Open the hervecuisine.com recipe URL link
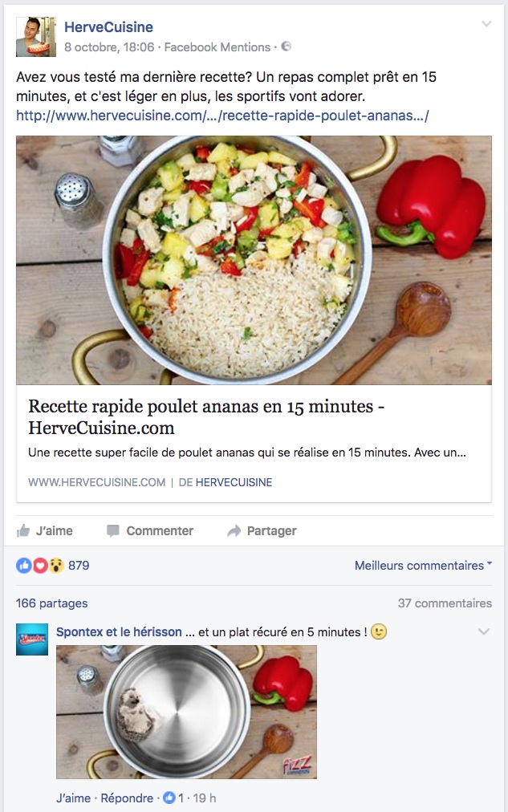This screenshot has width=508, height=812. [x=222, y=116]
